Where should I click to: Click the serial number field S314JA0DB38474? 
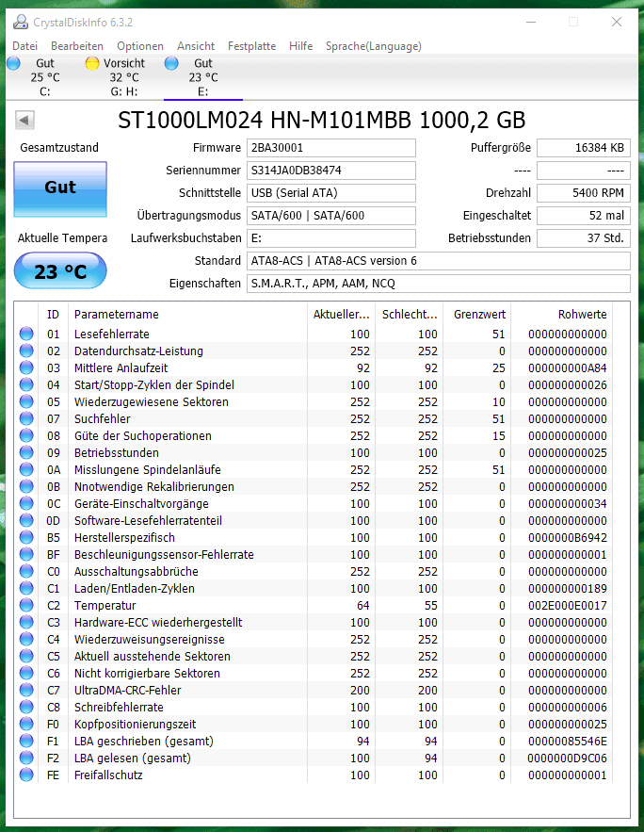coord(331,171)
